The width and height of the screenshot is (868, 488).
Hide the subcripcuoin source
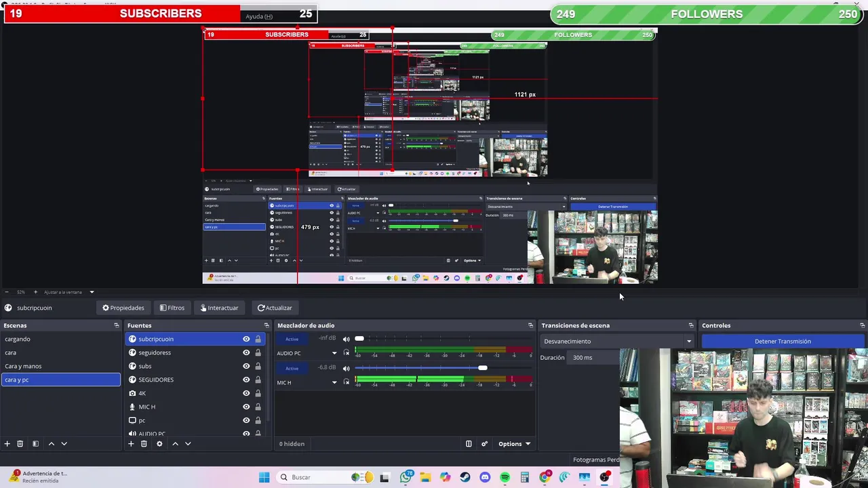[246, 339]
